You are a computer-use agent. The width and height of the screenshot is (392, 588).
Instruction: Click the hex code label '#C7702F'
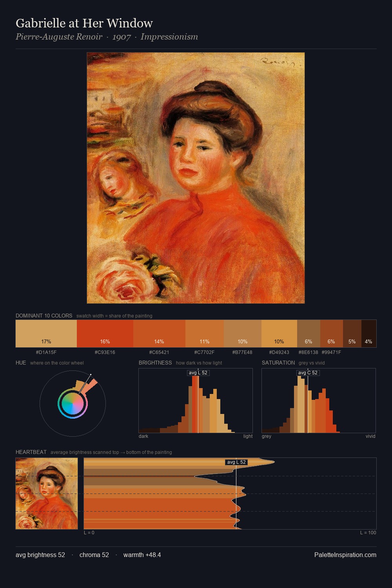pyautogui.click(x=205, y=352)
